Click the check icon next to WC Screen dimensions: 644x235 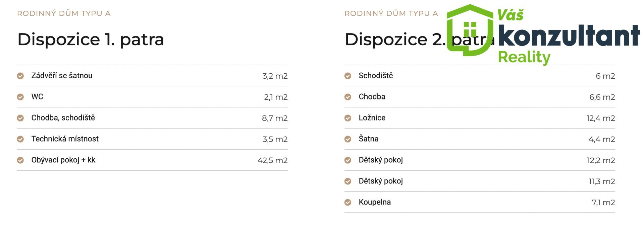[x=20, y=97]
